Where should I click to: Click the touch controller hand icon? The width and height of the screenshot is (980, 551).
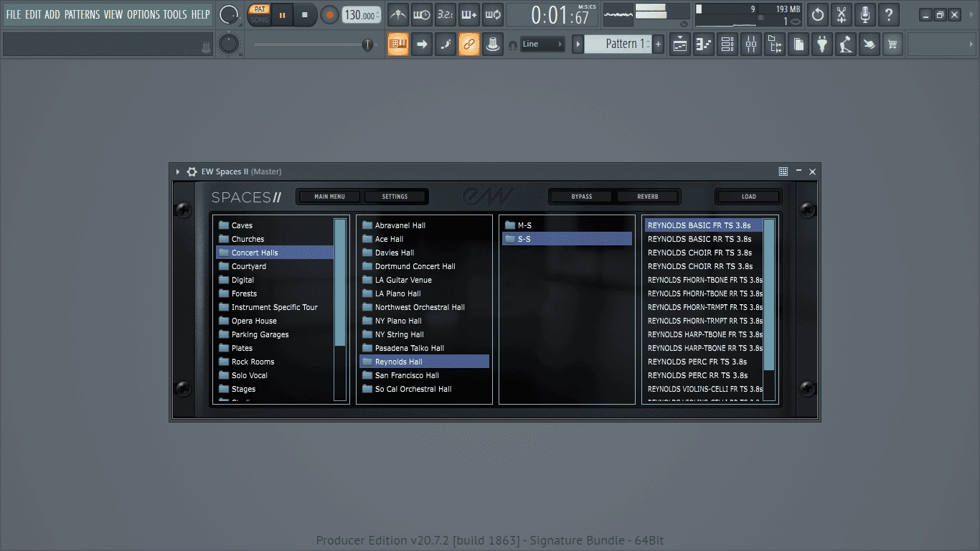pyautogui.click(x=870, y=44)
